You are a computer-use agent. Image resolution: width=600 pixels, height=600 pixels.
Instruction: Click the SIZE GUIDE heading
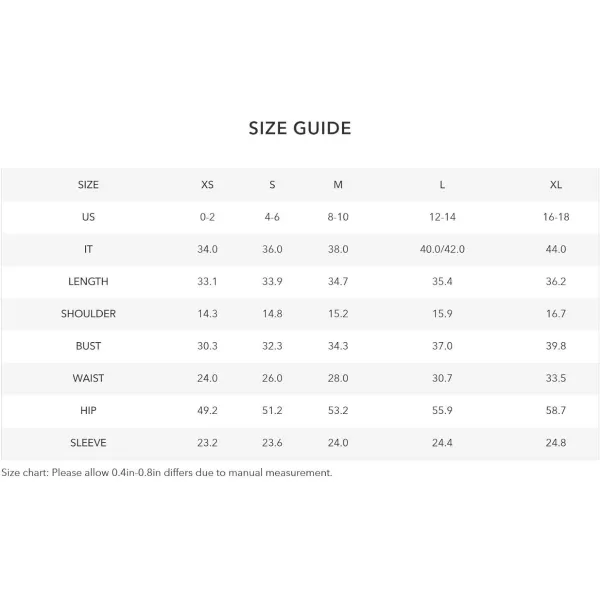(300, 128)
